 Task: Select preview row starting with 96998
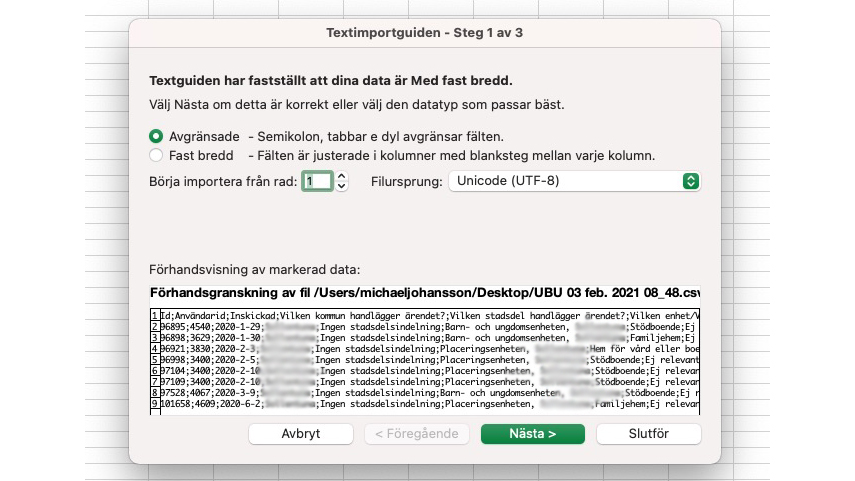click(x=425, y=359)
